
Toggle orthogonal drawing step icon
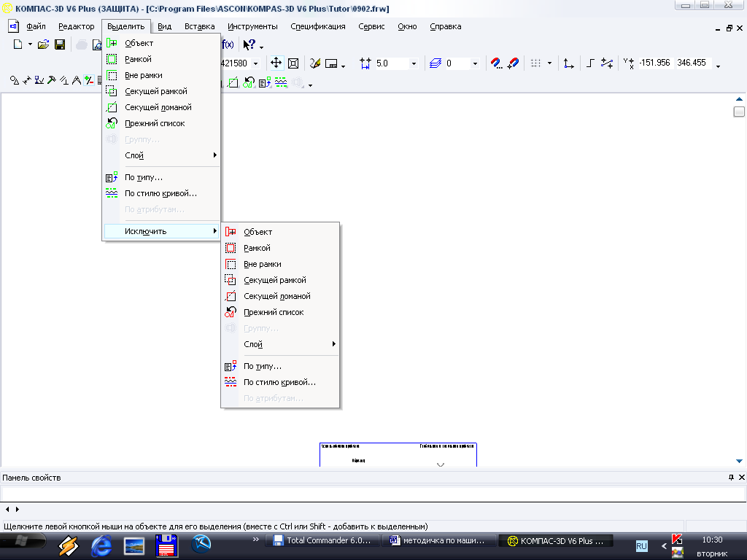coord(590,63)
